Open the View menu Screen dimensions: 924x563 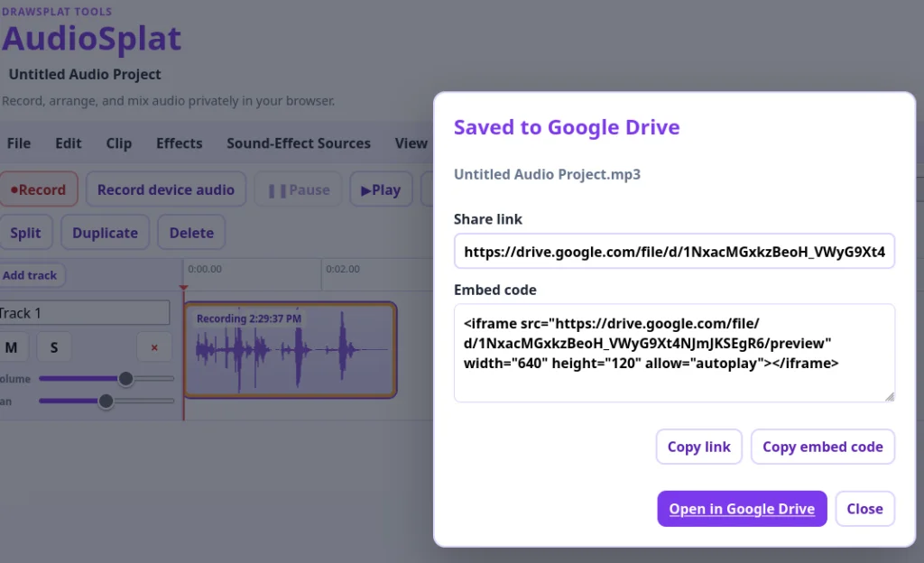click(411, 143)
